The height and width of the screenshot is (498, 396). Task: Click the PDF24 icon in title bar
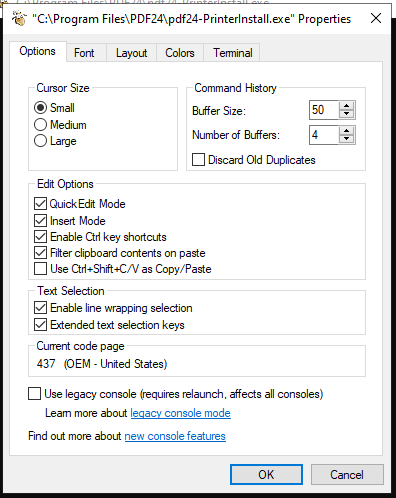coord(19,18)
